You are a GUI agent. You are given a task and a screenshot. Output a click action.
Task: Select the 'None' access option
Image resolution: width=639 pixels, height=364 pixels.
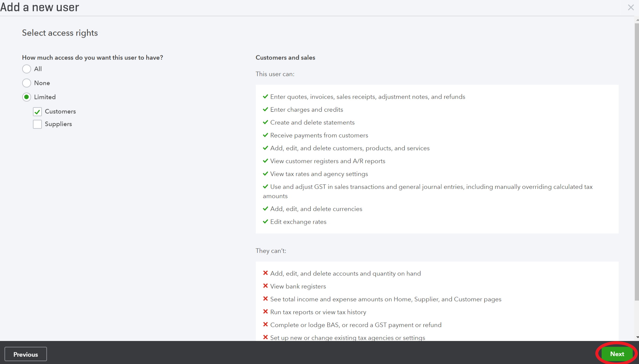coord(26,83)
